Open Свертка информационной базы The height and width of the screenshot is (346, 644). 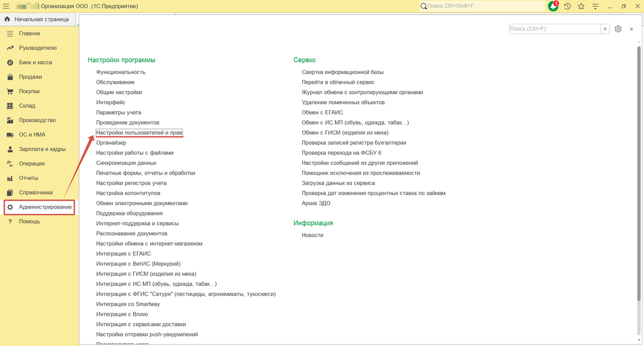coord(342,72)
